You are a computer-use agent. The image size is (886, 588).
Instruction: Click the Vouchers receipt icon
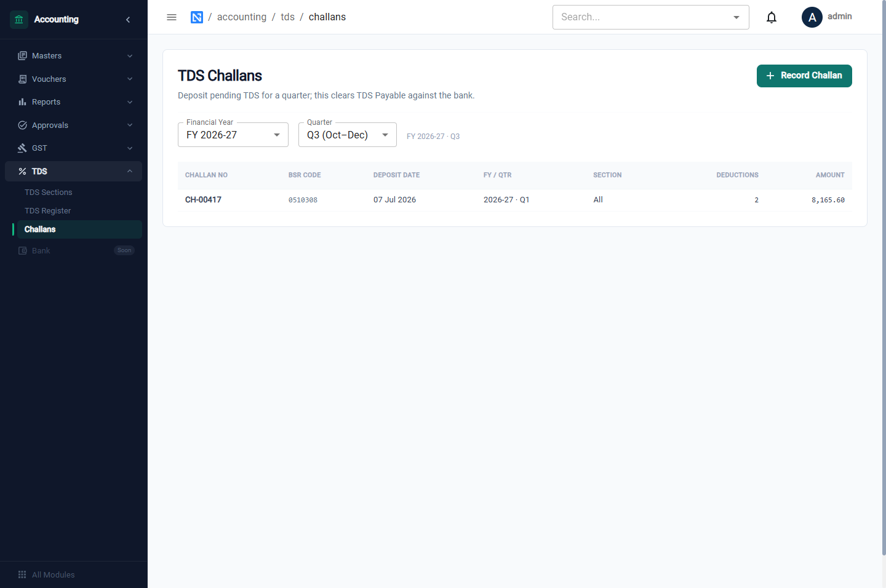point(22,79)
